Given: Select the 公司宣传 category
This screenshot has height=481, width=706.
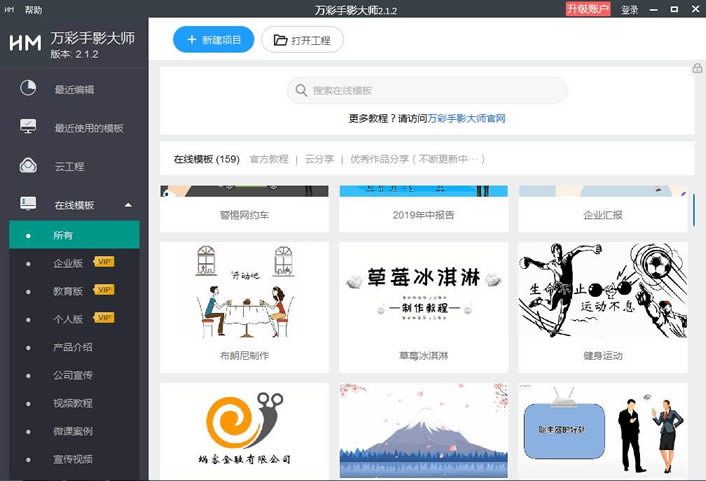Looking at the screenshot, I should click(x=74, y=375).
